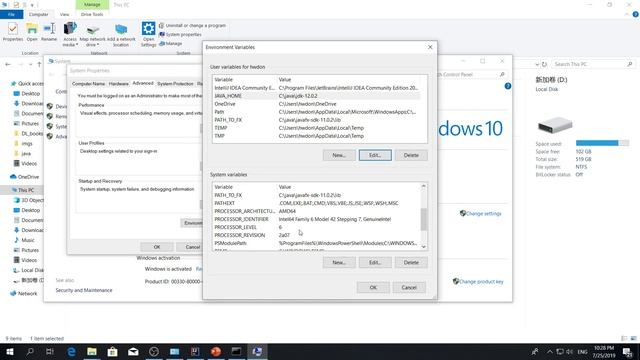Click Add a network location icon

pyautogui.click(x=121, y=34)
